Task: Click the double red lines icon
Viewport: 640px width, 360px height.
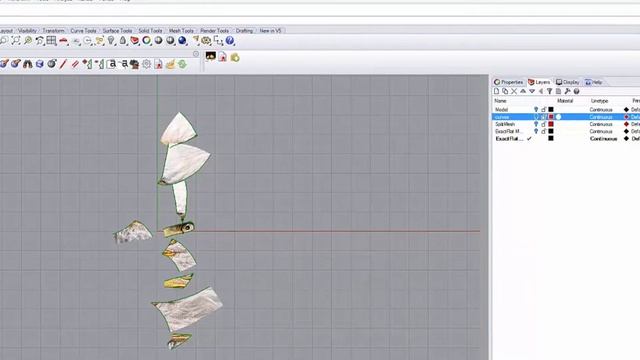Action: tap(75, 64)
